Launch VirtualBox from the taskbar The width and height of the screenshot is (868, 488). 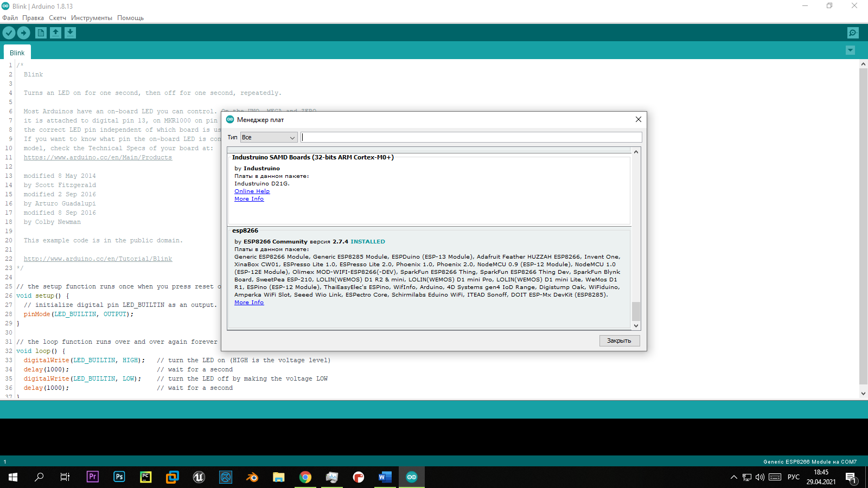173,477
